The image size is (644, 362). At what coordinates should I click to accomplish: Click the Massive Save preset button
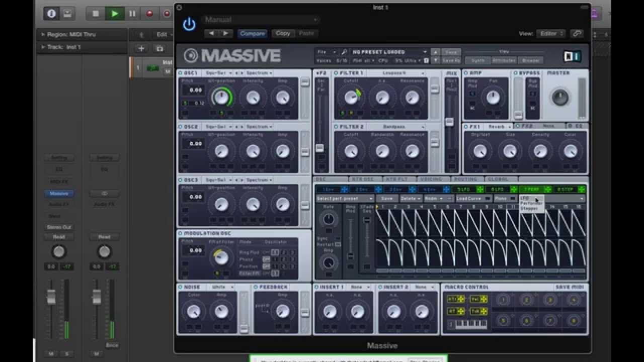[x=451, y=52]
